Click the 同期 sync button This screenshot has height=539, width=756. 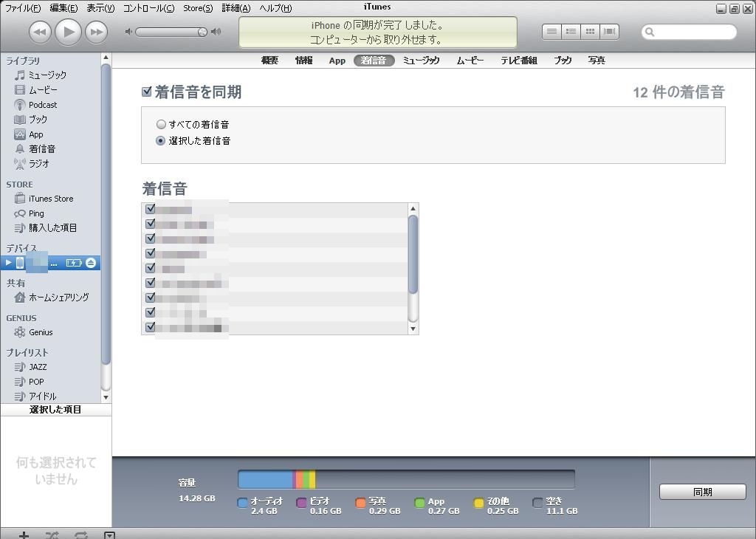click(703, 492)
